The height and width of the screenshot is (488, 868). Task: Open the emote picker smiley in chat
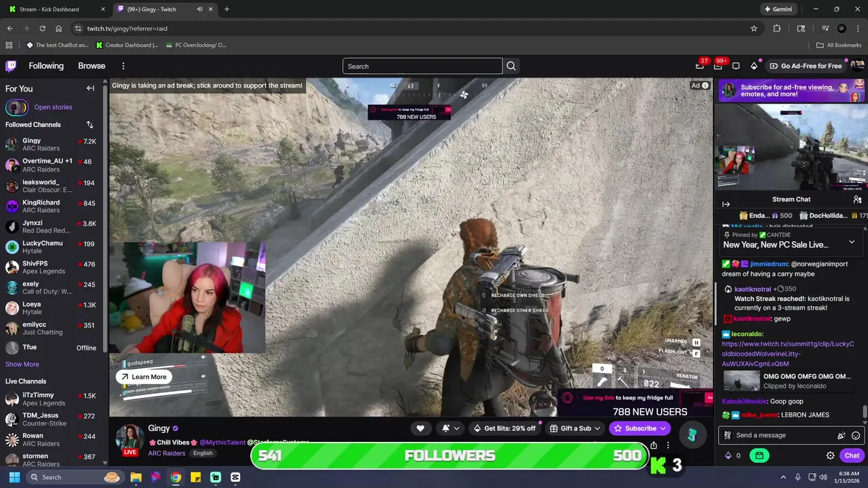pos(856,435)
